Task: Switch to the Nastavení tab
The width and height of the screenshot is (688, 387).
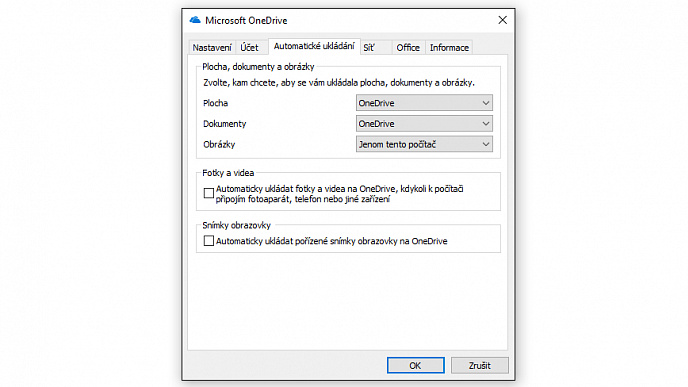Action: (x=212, y=47)
